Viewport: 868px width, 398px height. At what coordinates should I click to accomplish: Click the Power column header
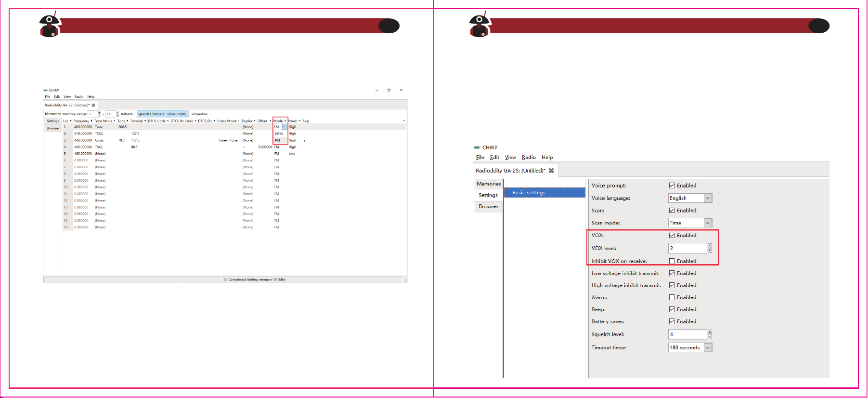294,121
